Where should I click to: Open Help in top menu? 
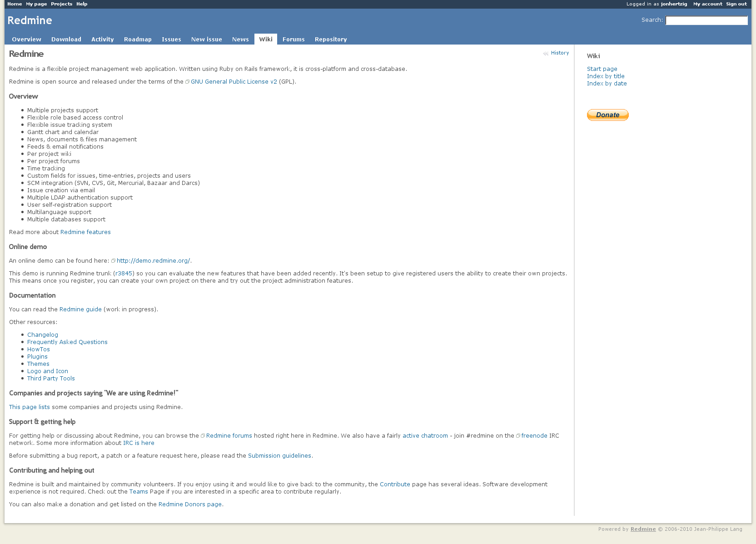[82, 4]
